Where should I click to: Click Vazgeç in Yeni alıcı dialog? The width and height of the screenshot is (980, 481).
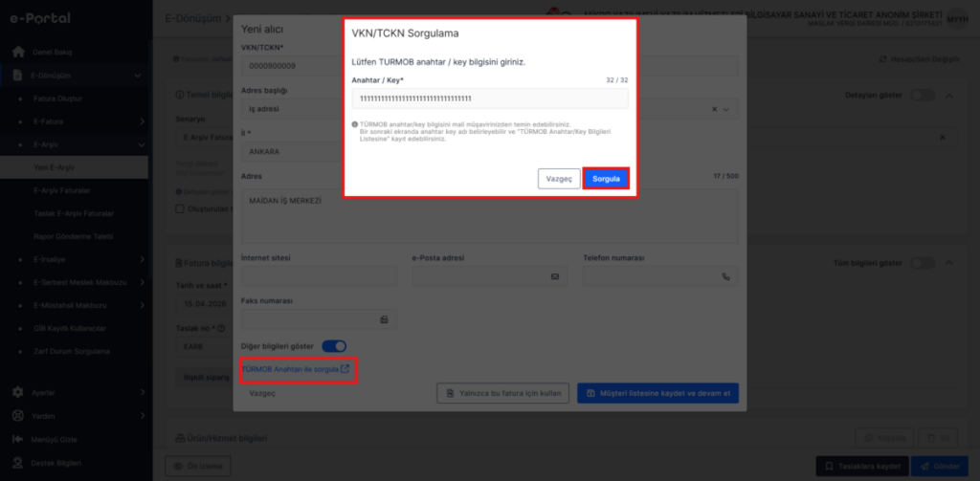pyautogui.click(x=262, y=394)
